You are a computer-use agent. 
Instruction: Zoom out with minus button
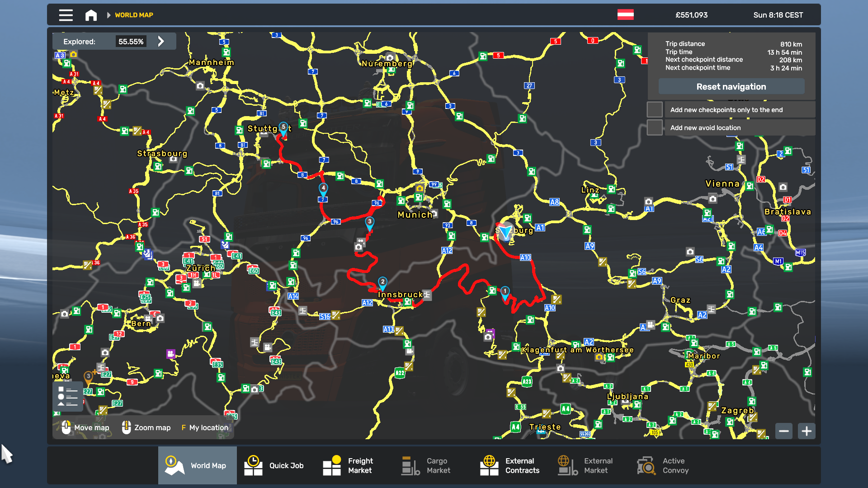pos(784,431)
